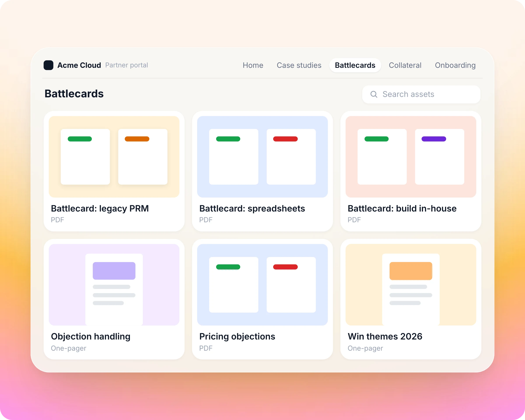Focus the Search assets field
525x420 pixels.
click(x=421, y=94)
